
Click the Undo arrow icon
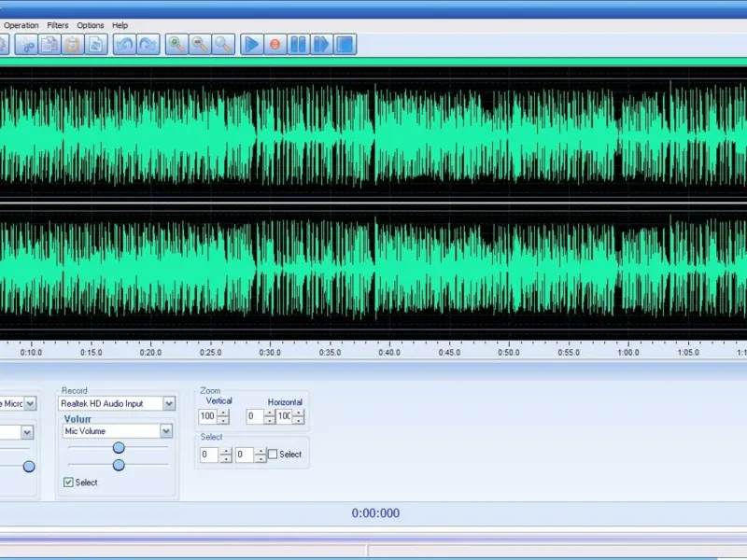(124, 44)
